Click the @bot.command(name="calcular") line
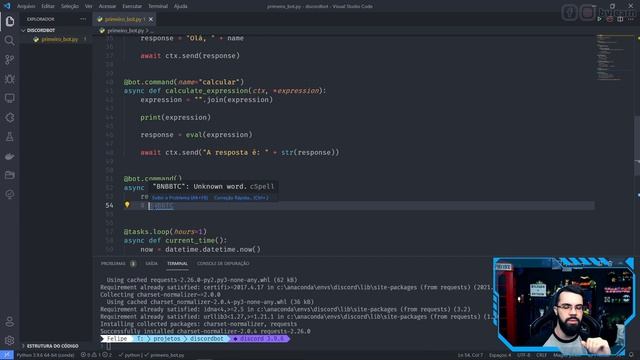The width and height of the screenshot is (640, 360). [x=184, y=82]
